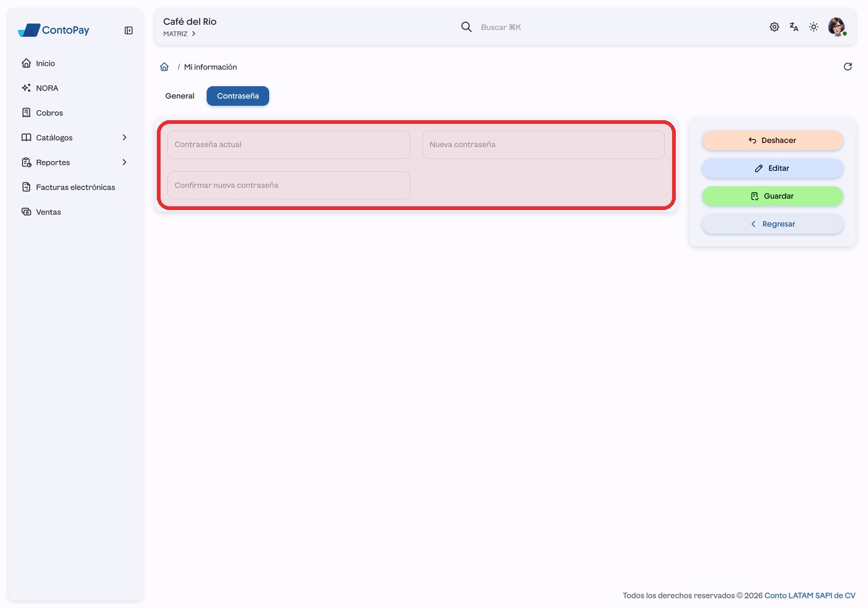868x609 pixels.
Task: Click the home breadcrumb icon
Action: (164, 67)
